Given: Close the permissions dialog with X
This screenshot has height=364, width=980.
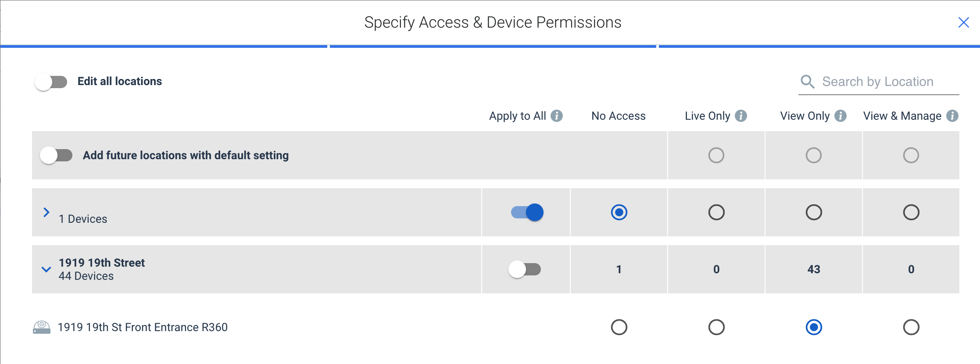Looking at the screenshot, I should tap(963, 22).
